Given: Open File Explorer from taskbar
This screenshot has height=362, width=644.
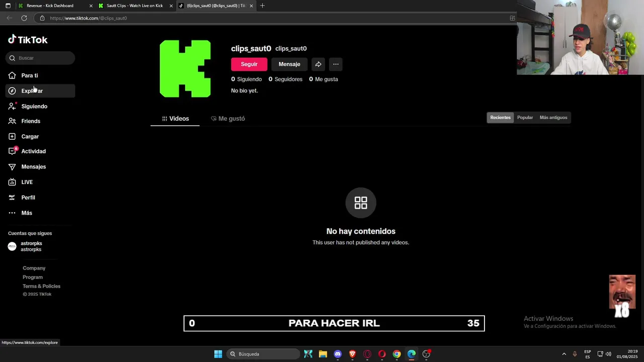Looking at the screenshot, I should (323, 354).
